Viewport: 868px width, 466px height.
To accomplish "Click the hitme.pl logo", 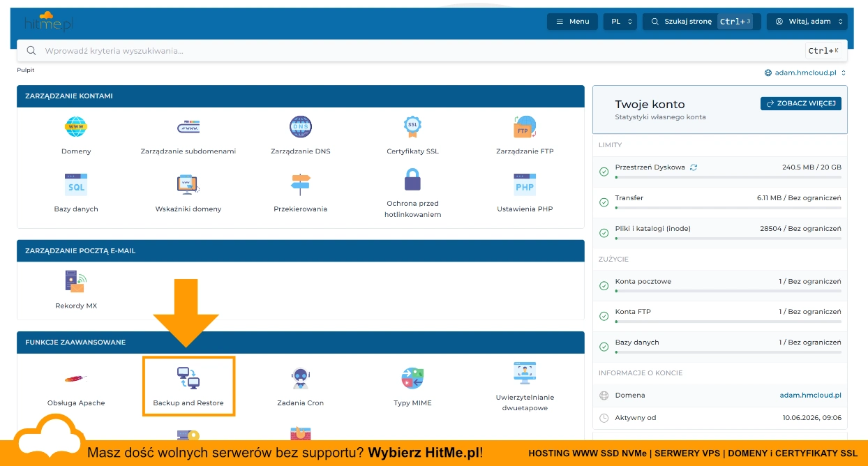I will [49, 21].
